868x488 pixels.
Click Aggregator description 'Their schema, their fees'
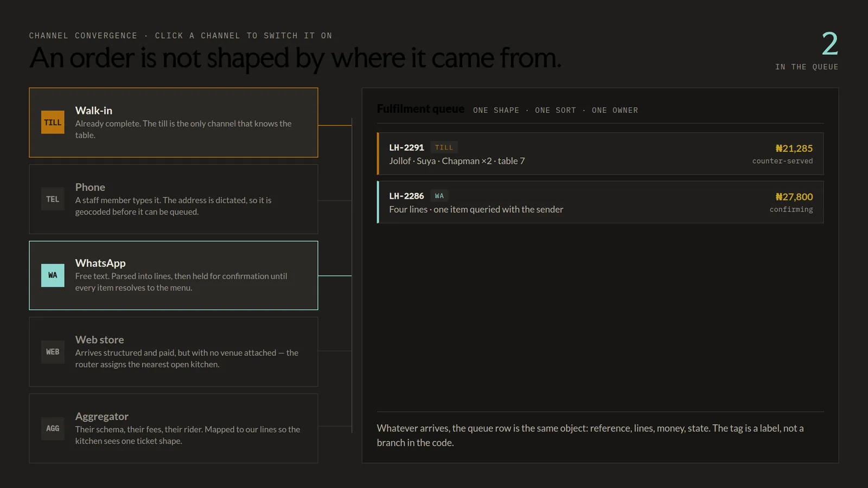click(x=188, y=435)
